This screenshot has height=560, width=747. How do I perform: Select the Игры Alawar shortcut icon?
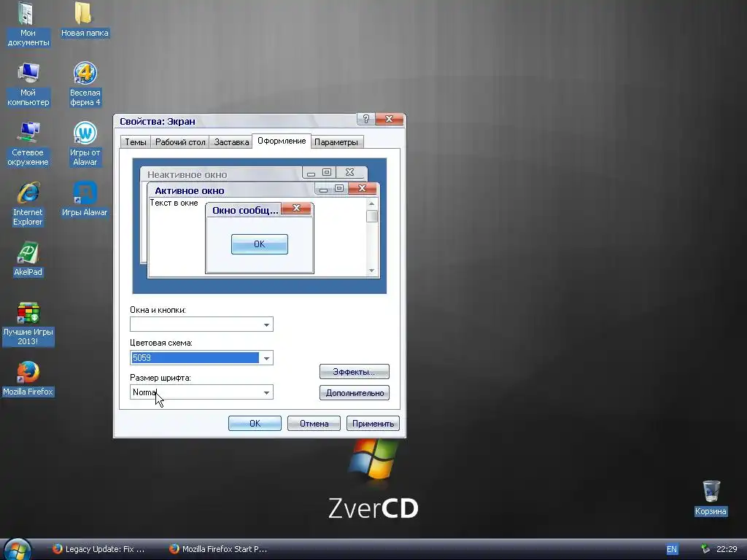pyautogui.click(x=85, y=199)
